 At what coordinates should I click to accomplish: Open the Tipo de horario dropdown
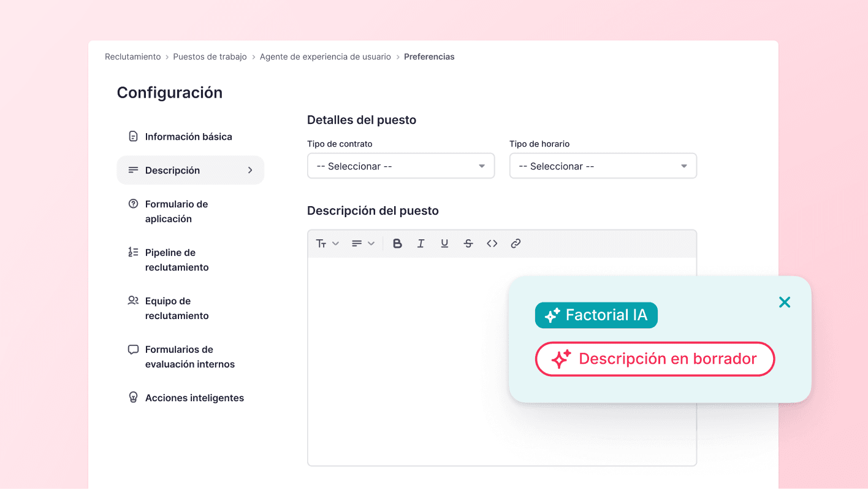pyautogui.click(x=603, y=166)
